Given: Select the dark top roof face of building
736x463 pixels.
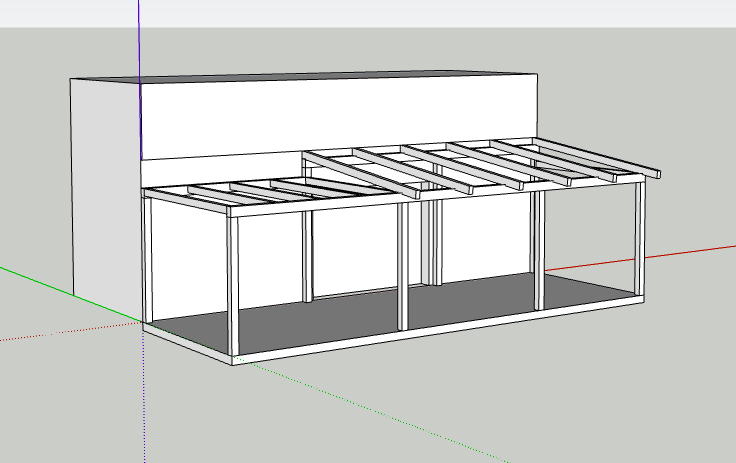Looking at the screenshot, I should point(300,76).
